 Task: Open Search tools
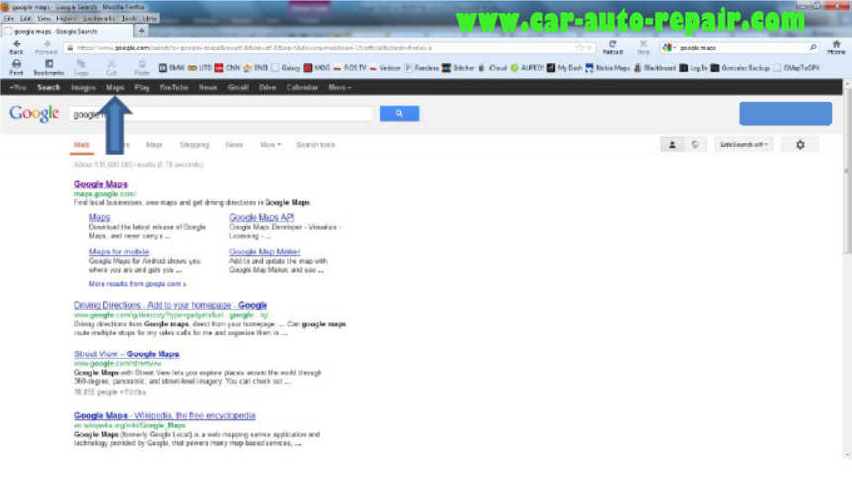(x=315, y=144)
